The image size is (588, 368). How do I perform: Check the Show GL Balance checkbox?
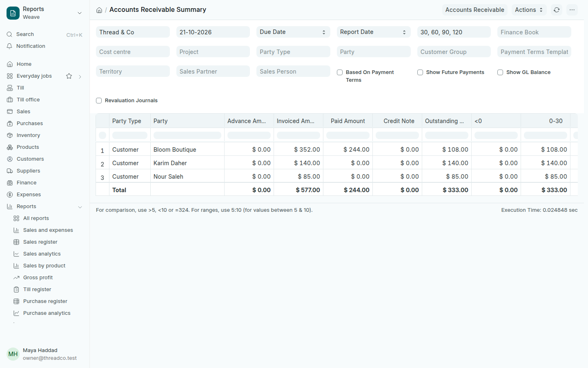(500, 72)
